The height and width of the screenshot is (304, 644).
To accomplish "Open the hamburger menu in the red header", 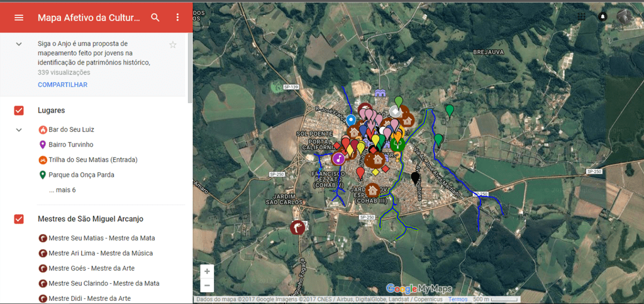I will [19, 18].
